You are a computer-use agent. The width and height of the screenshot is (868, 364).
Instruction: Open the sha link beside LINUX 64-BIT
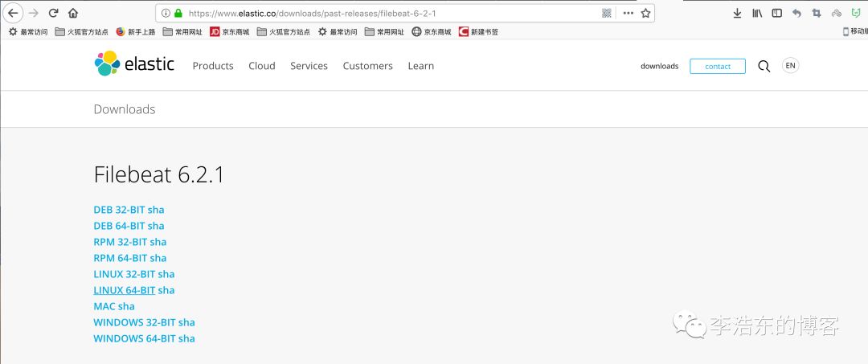(166, 290)
